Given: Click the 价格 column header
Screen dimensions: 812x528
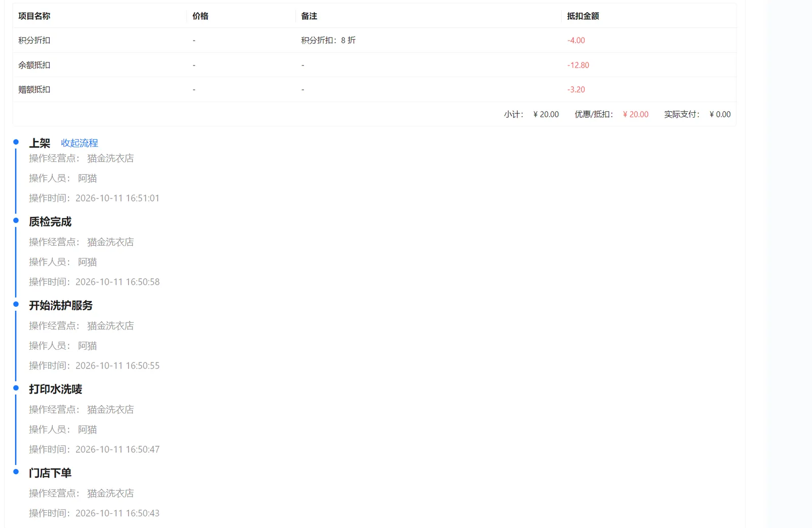Looking at the screenshot, I should [200, 16].
